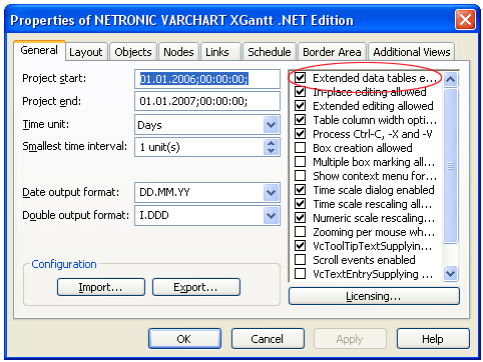Decrease the smallest time interval value

tap(271, 151)
